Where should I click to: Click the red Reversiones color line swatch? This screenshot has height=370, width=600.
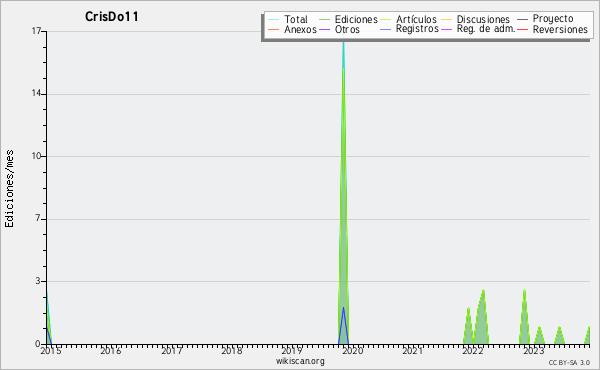522,29
